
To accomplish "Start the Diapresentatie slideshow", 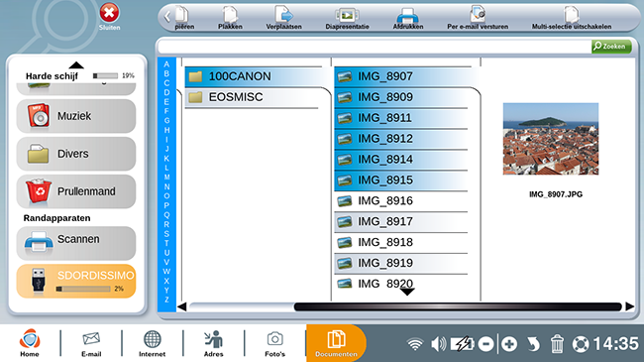I will [x=347, y=19].
